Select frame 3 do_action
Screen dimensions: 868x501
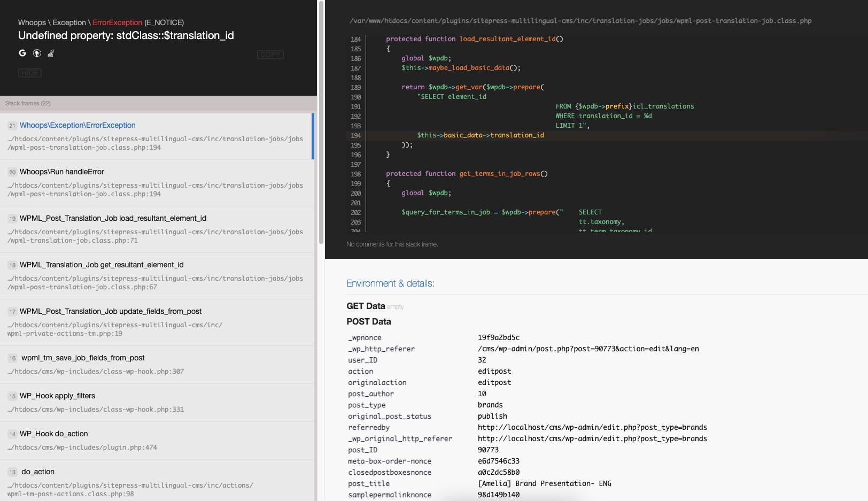point(156,480)
